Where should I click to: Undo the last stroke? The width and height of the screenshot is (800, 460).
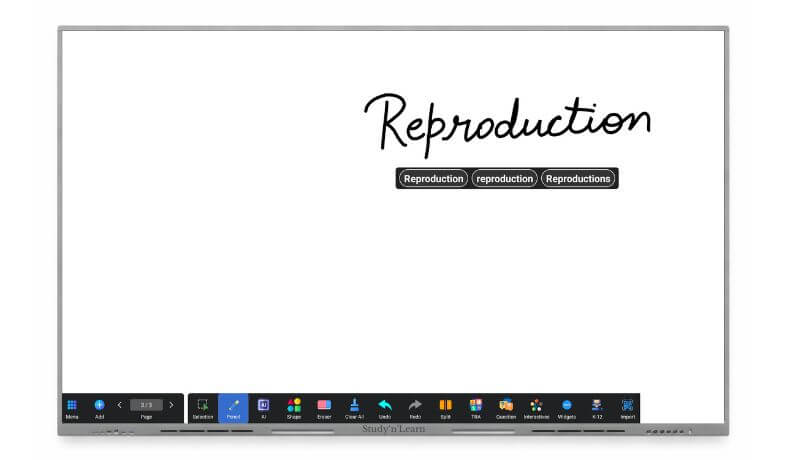click(x=385, y=405)
